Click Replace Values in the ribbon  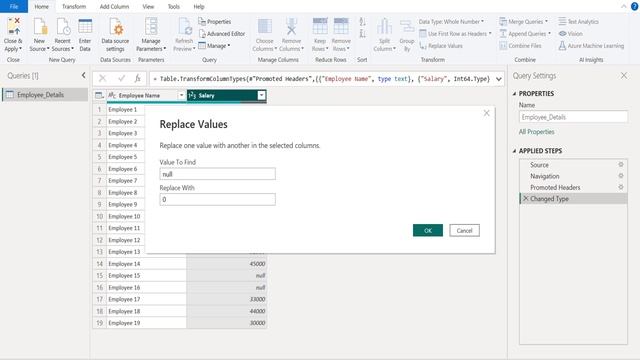(441, 46)
